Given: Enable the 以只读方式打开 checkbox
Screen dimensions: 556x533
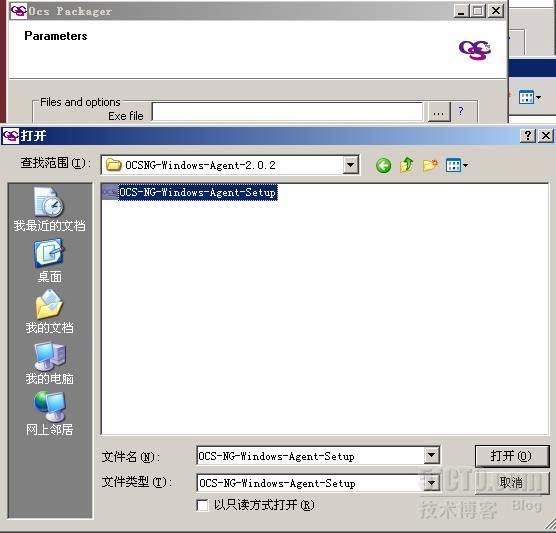Looking at the screenshot, I should (x=202, y=505).
